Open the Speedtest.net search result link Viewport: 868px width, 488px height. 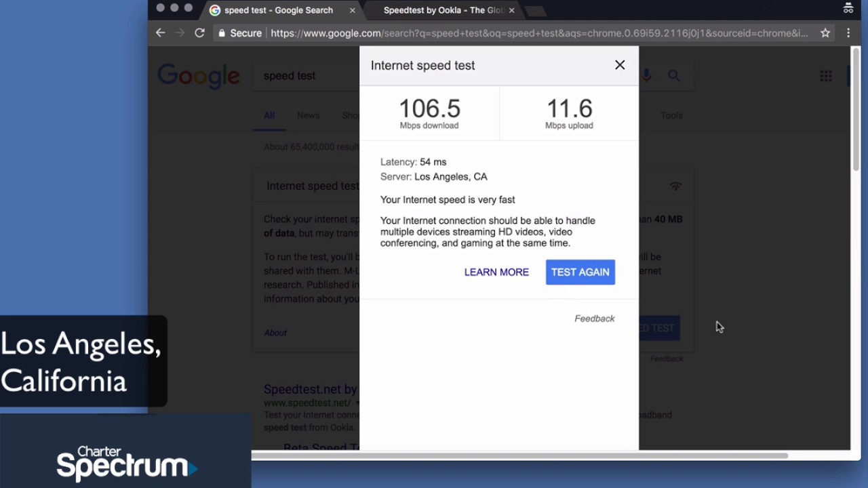[x=310, y=389]
